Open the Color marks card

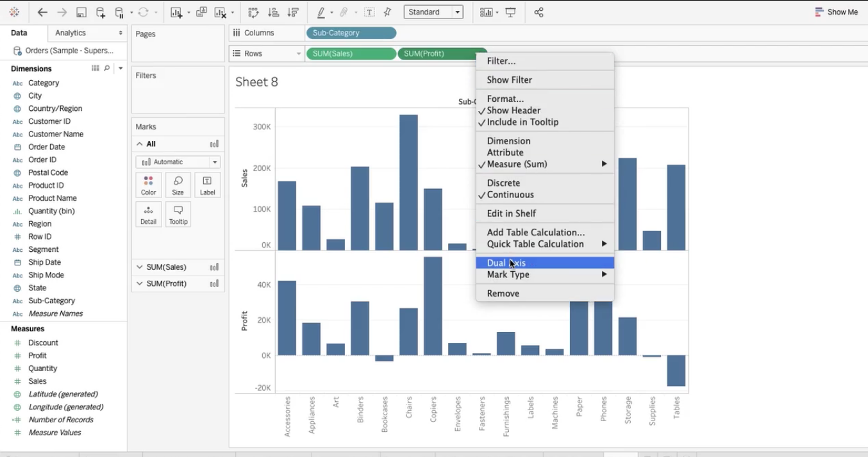tap(148, 185)
